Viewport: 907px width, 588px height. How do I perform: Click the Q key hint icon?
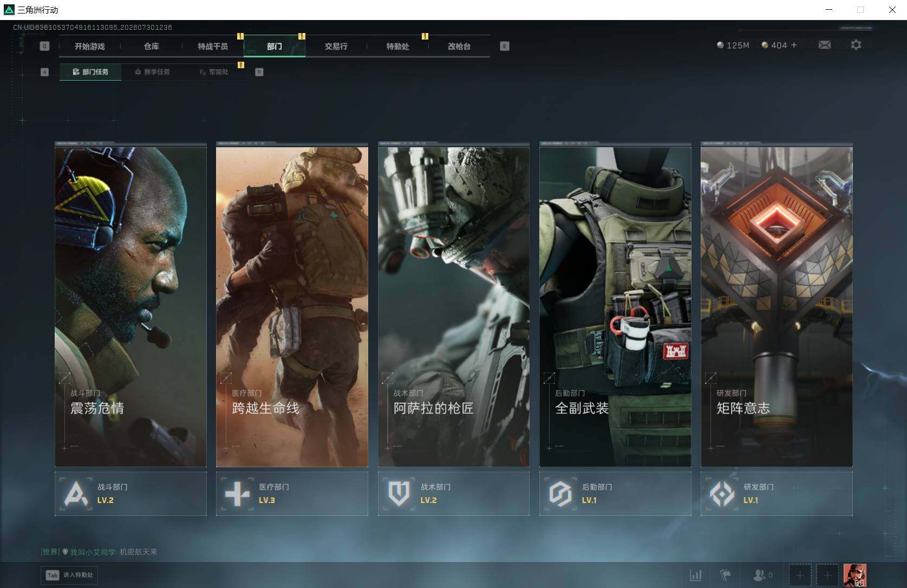click(x=44, y=47)
